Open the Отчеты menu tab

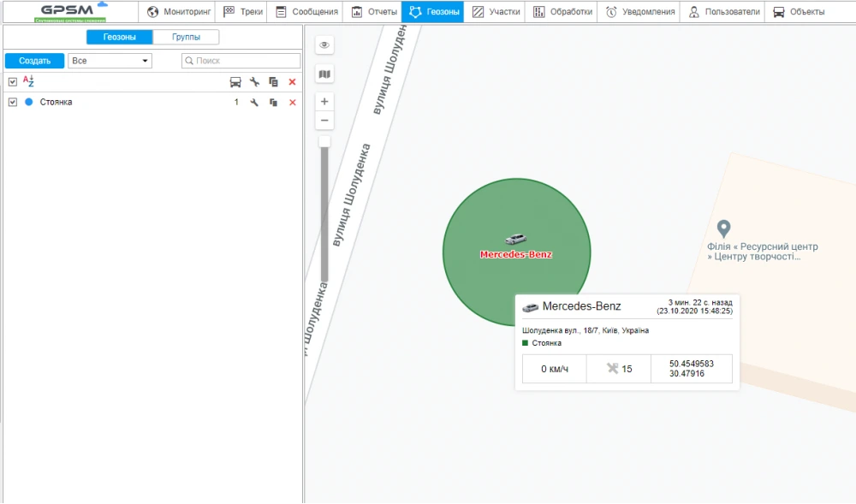[373, 12]
